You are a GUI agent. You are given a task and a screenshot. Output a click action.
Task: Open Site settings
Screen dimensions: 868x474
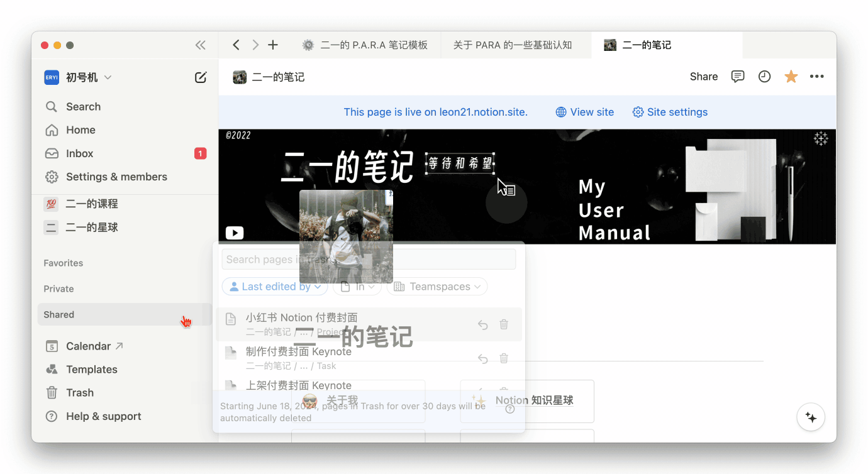(670, 112)
